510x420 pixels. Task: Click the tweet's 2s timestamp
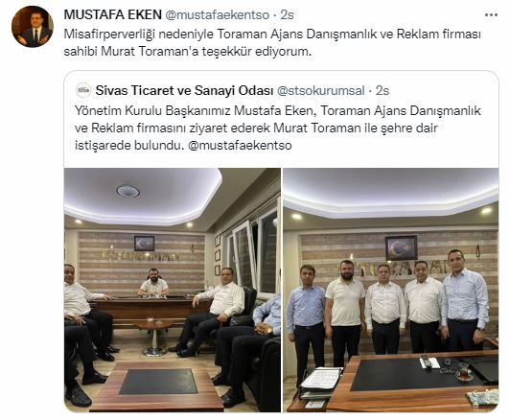[x=288, y=15]
